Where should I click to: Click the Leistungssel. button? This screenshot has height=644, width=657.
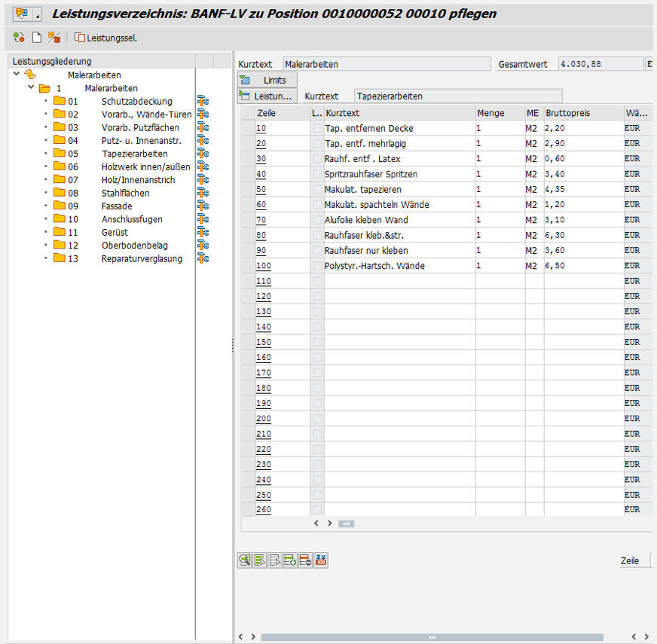point(105,38)
